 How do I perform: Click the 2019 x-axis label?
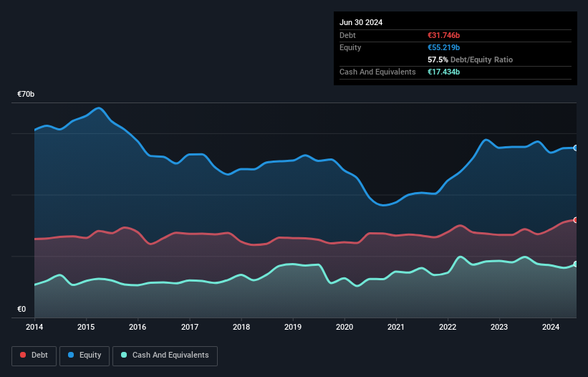[x=293, y=327]
